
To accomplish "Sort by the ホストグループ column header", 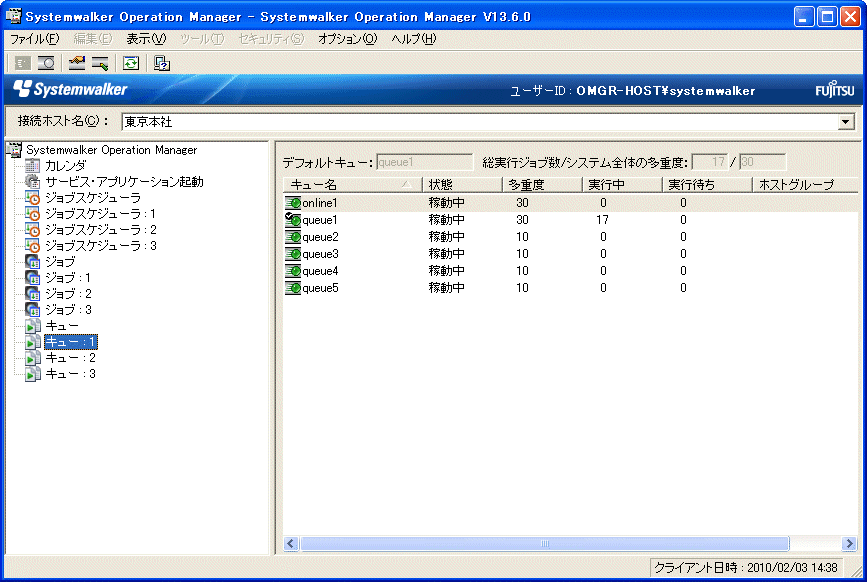I will 805,185.
